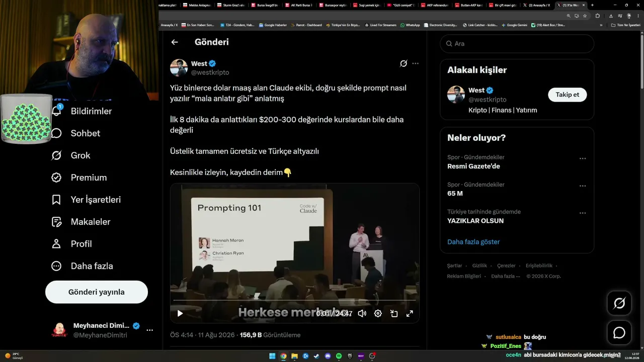Open the browser downloads icon

click(611, 16)
